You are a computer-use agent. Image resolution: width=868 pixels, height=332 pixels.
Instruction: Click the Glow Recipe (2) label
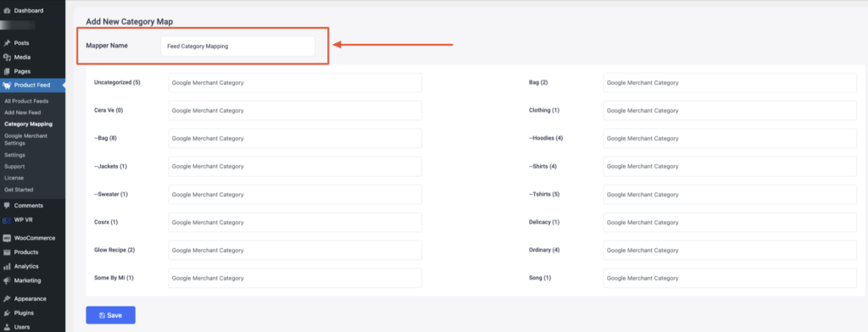pos(114,250)
